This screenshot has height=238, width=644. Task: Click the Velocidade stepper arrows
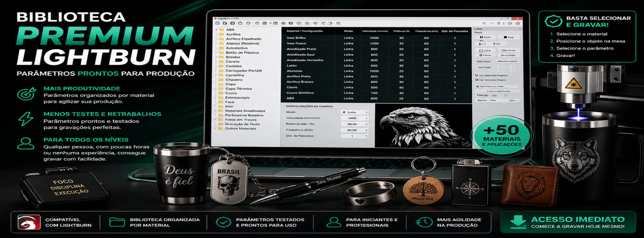pyautogui.click(x=367, y=118)
